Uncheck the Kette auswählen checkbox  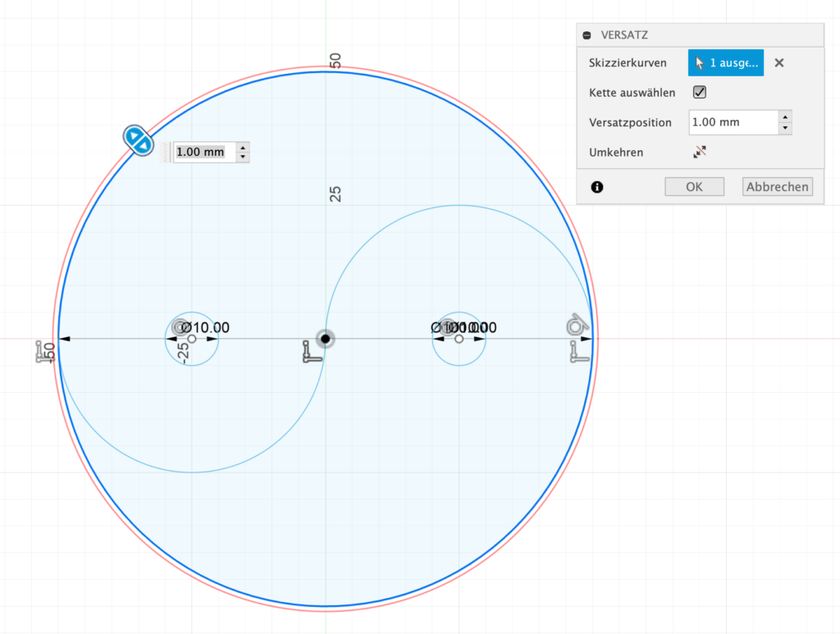700,93
